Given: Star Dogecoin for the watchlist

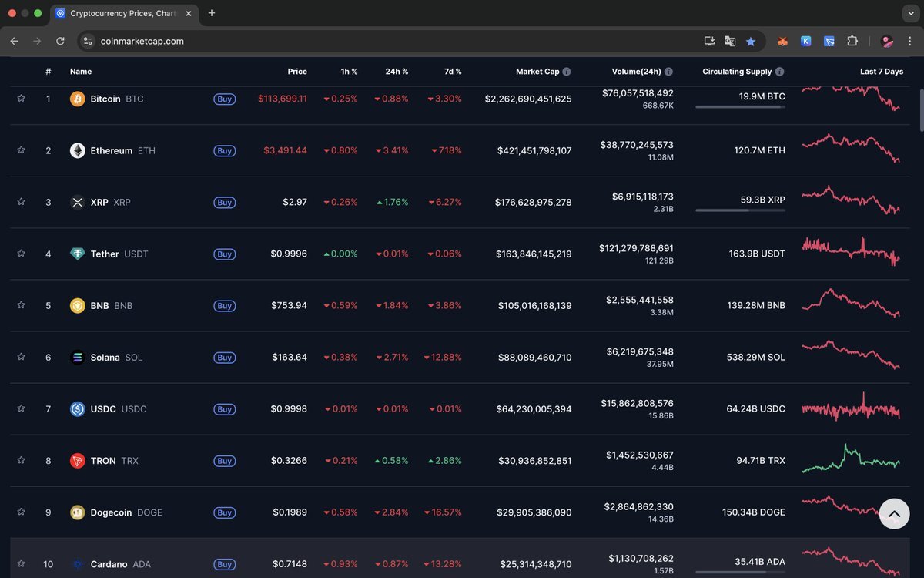Looking at the screenshot, I should tap(21, 512).
